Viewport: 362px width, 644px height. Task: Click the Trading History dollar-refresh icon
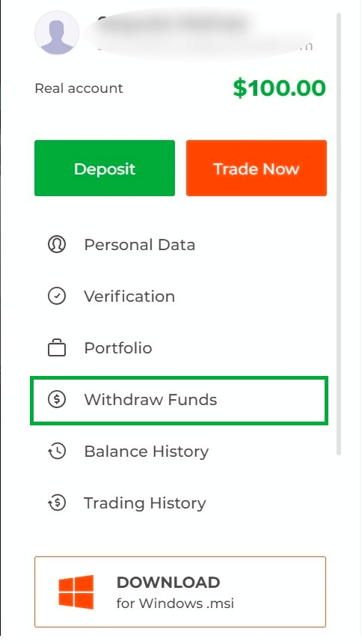point(57,502)
